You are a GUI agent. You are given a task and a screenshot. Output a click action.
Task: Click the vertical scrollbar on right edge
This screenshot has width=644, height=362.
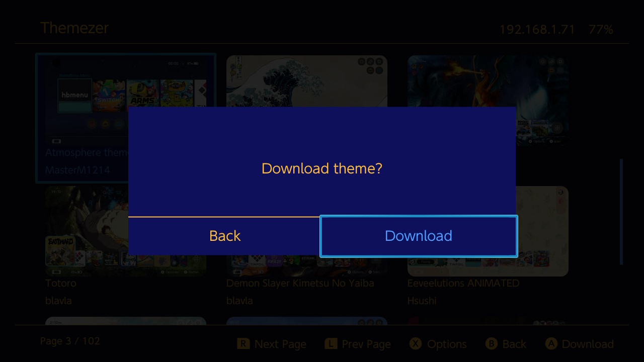tap(621, 212)
